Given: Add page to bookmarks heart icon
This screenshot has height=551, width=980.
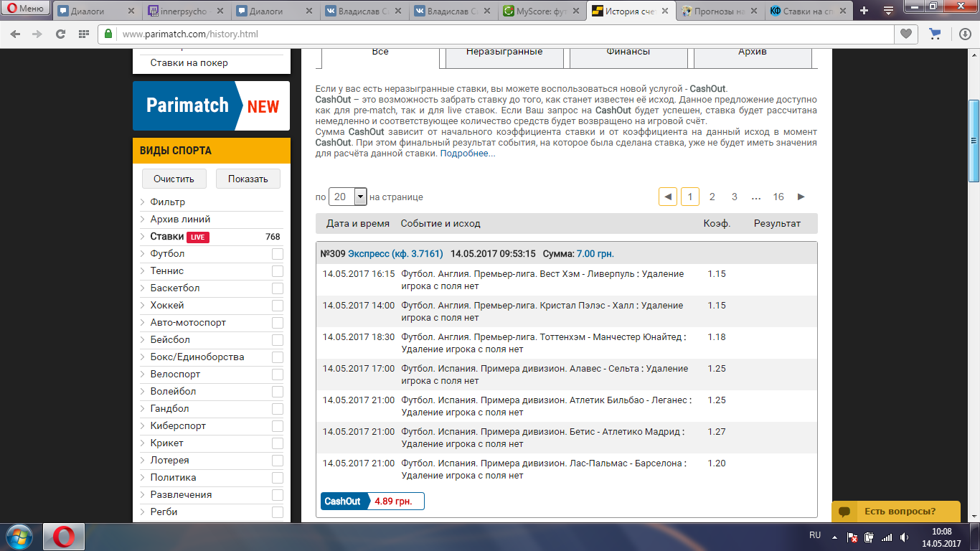Looking at the screenshot, I should tap(906, 34).
